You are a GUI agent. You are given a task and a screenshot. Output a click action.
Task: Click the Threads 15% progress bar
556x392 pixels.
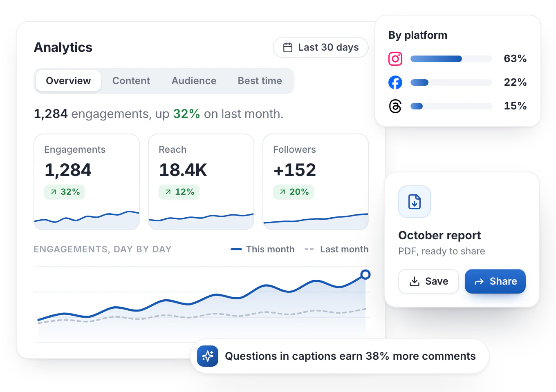tap(451, 106)
